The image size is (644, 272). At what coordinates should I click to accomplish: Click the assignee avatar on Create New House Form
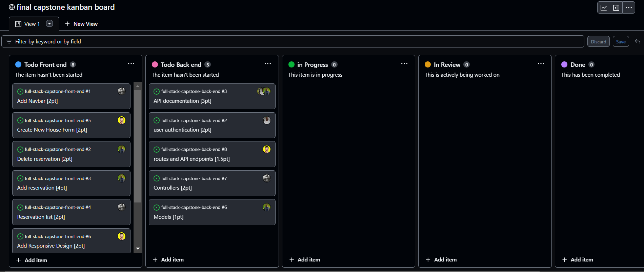coord(121,120)
